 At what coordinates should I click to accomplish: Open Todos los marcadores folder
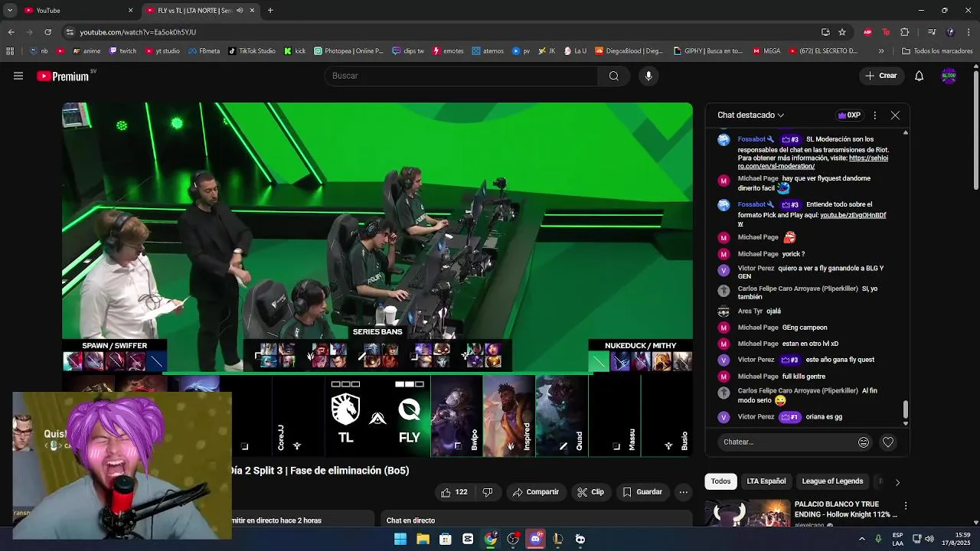(x=937, y=51)
